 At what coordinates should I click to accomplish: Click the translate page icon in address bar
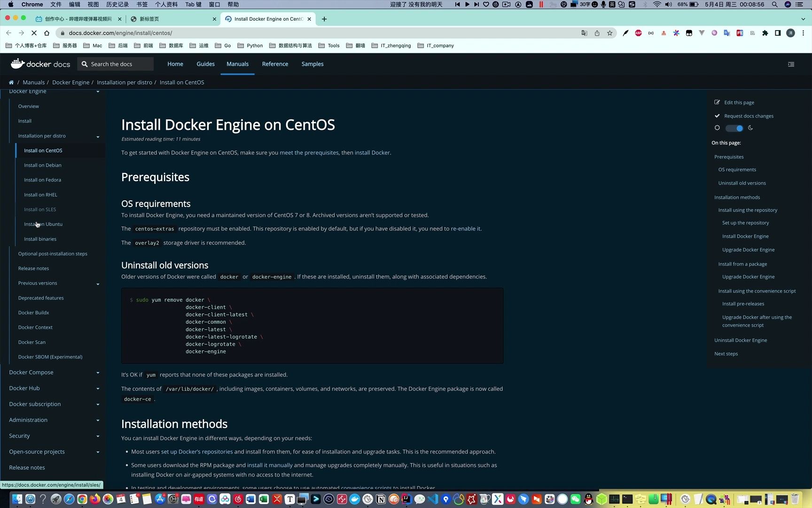(x=584, y=33)
